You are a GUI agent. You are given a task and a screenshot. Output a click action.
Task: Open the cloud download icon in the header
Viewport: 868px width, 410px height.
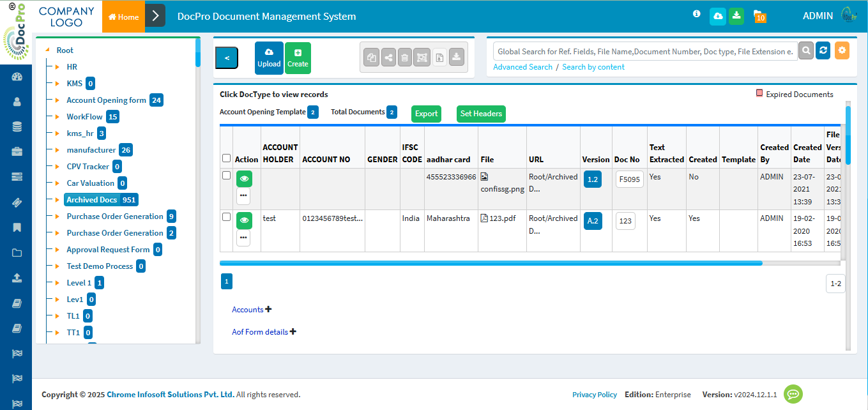pyautogui.click(x=717, y=16)
